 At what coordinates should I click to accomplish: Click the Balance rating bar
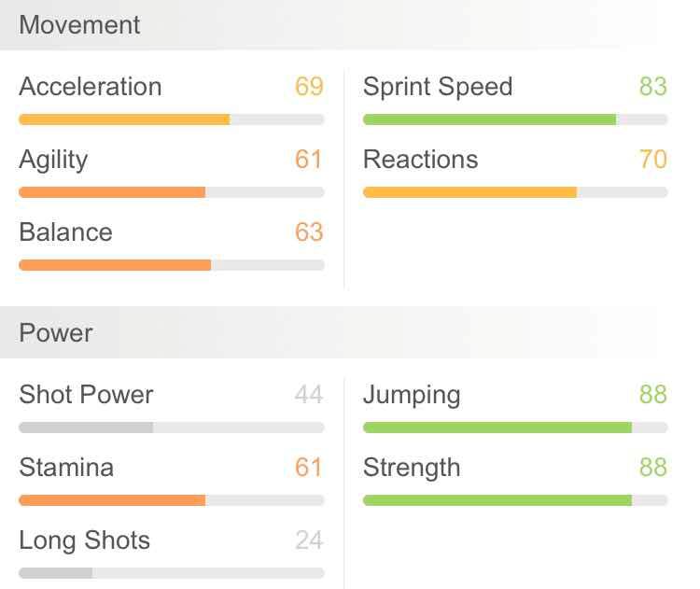click(x=115, y=265)
